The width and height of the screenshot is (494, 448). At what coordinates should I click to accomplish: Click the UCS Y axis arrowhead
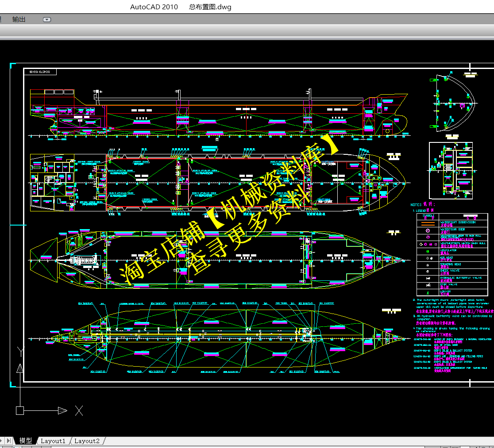[20, 368]
